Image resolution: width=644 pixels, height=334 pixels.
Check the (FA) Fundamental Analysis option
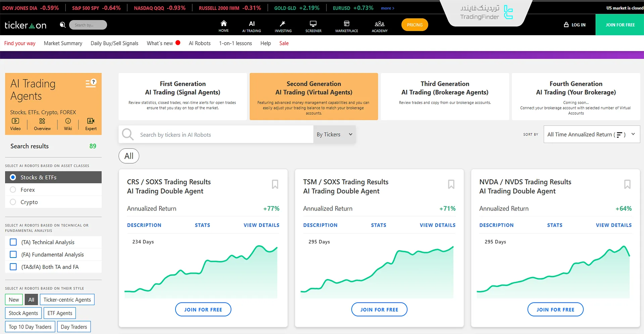click(x=13, y=254)
